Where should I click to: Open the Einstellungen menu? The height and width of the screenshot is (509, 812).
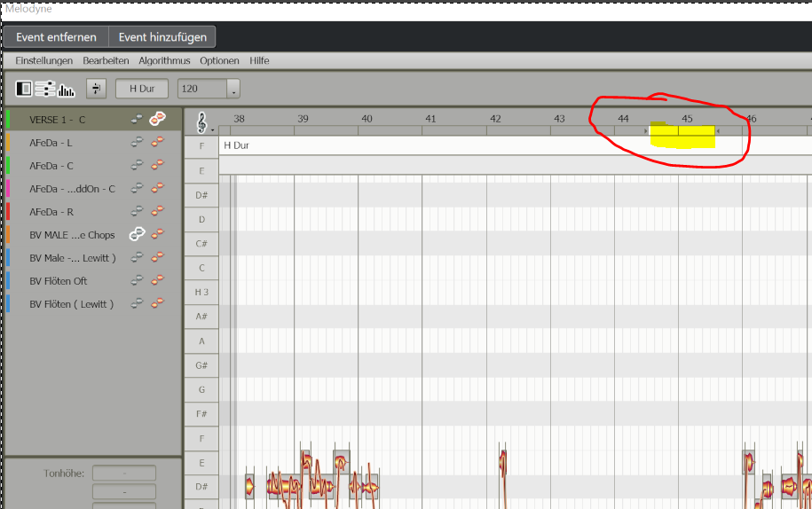click(43, 60)
